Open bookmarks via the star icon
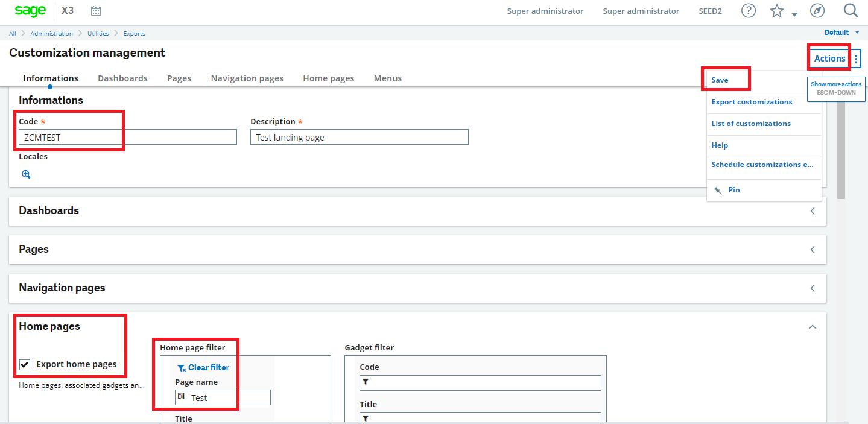This screenshot has height=424, width=868. 776,10
